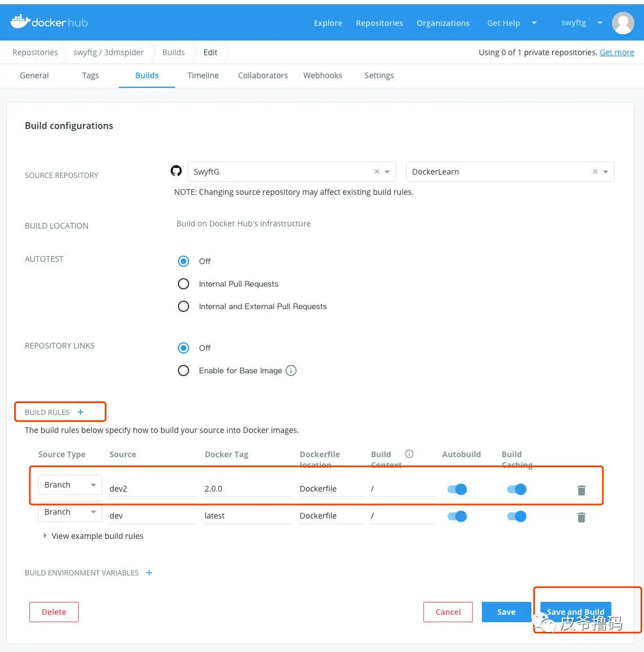The height and width of the screenshot is (652, 644).
Task: Switch to the General tab
Action: [34, 75]
